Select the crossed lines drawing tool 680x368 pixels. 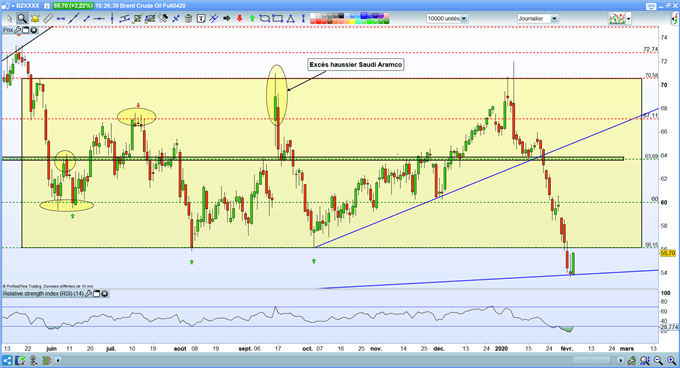(x=213, y=18)
